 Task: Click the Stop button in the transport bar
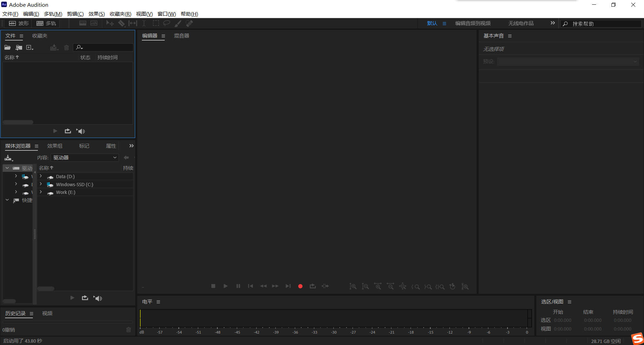[x=213, y=286]
